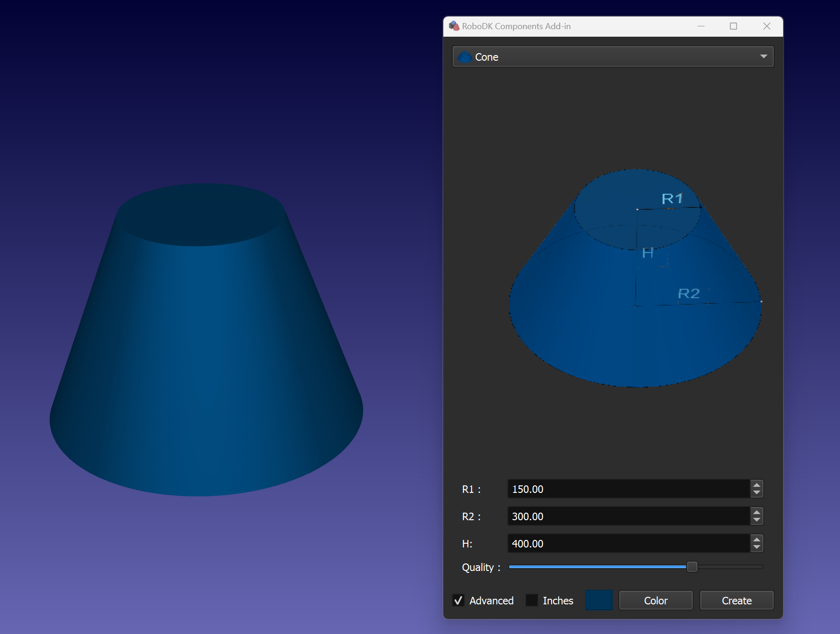
Task: Click Create to generate the cone
Action: [x=736, y=600]
